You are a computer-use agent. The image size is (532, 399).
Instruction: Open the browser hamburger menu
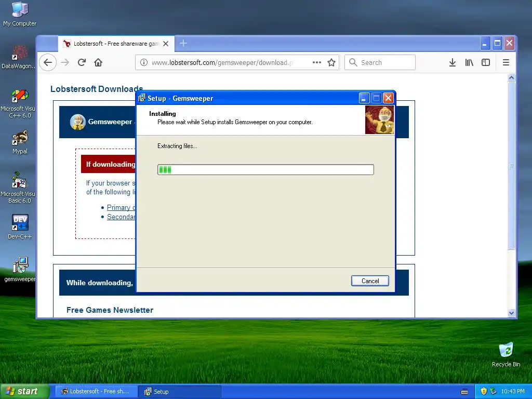tap(506, 62)
